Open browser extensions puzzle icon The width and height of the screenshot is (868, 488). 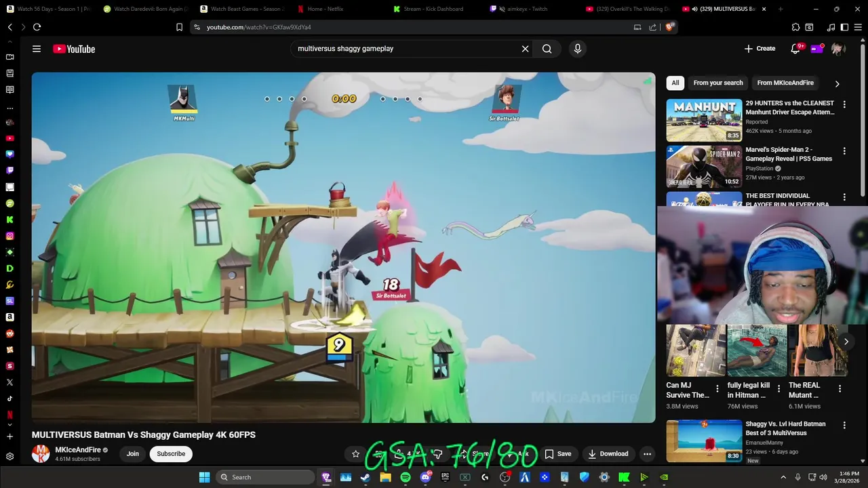click(795, 27)
